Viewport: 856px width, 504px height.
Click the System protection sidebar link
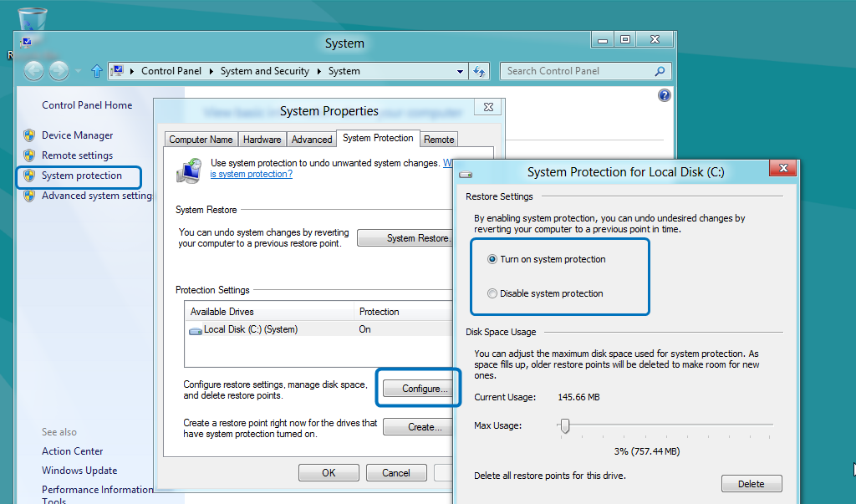[x=82, y=176]
